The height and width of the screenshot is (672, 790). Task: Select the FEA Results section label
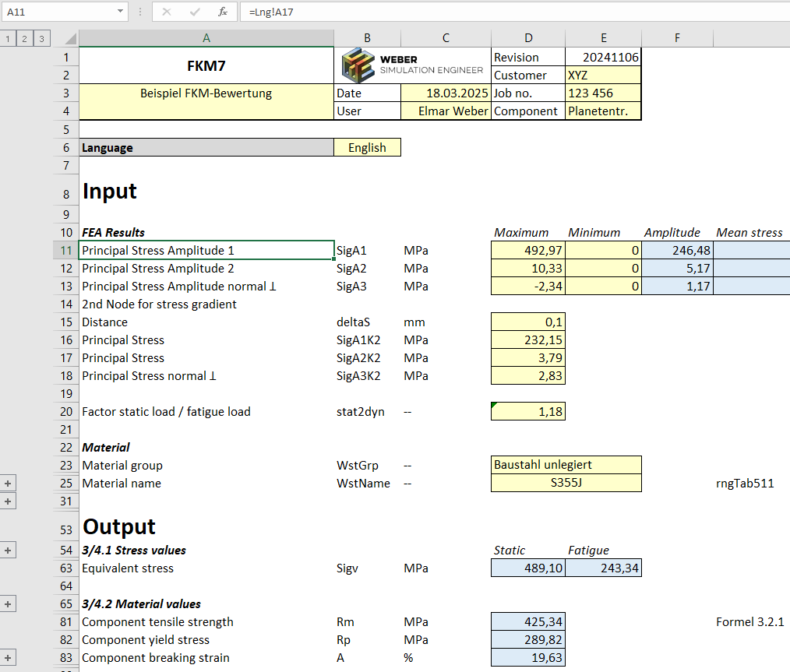pyautogui.click(x=114, y=233)
